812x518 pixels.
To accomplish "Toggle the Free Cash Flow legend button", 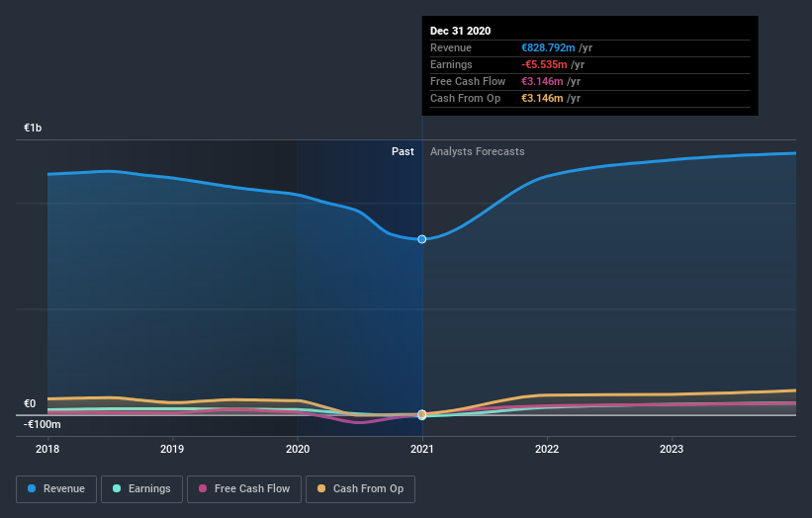I will click(244, 489).
